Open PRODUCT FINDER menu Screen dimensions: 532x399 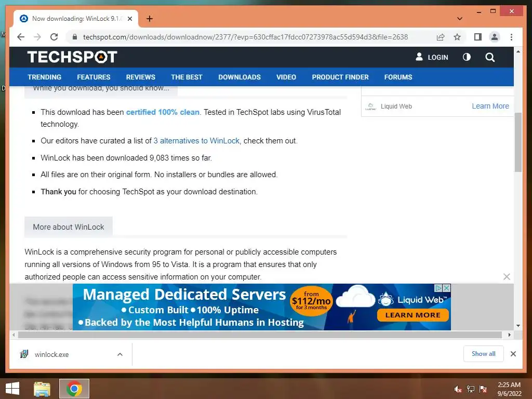340,77
